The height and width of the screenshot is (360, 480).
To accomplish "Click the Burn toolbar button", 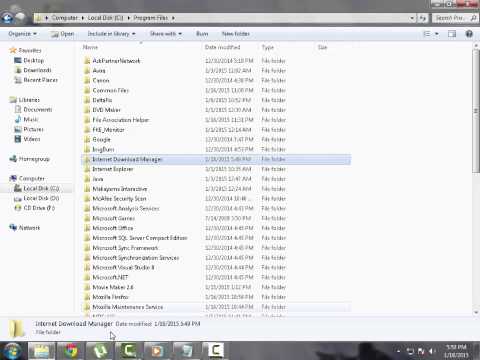I will pyautogui.click(x=202, y=34).
